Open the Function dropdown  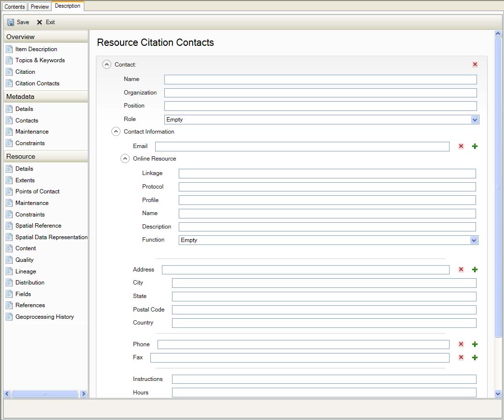474,240
